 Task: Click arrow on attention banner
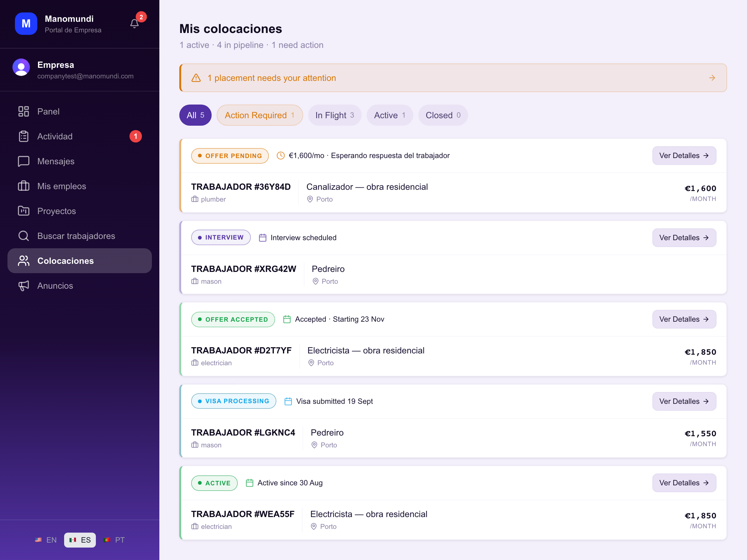(712, 78)
